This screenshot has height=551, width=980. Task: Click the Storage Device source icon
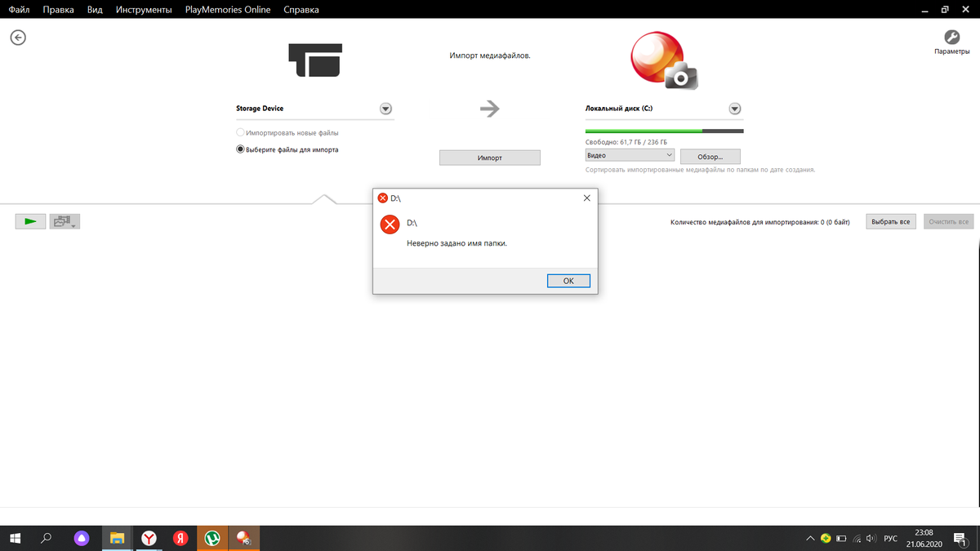tap(314, 61)
